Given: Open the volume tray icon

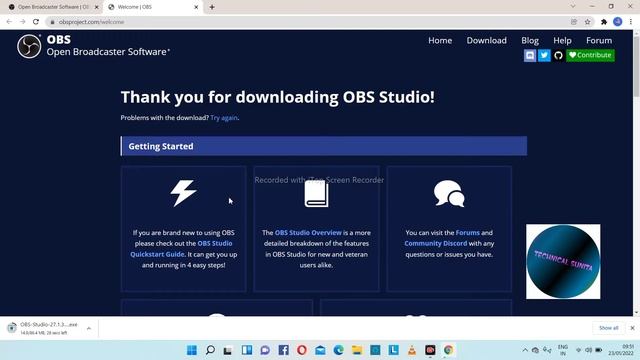Looking at the screenshot, I should 588,350.
